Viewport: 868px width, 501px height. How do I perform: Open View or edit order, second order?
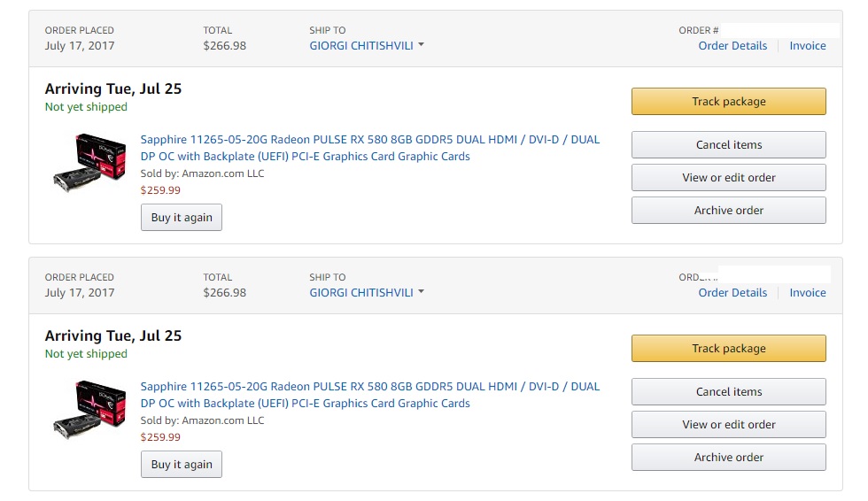(x=728, y=425)
